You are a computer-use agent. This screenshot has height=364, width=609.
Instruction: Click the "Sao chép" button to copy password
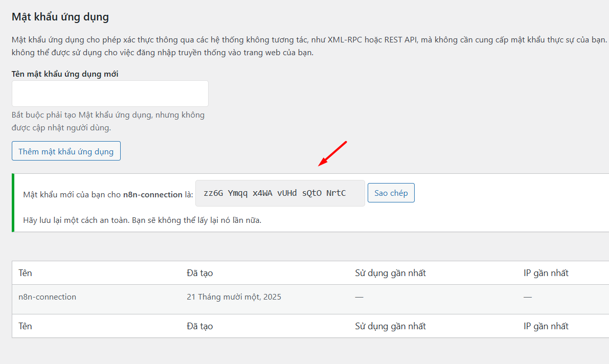click(x=391, y=193)
